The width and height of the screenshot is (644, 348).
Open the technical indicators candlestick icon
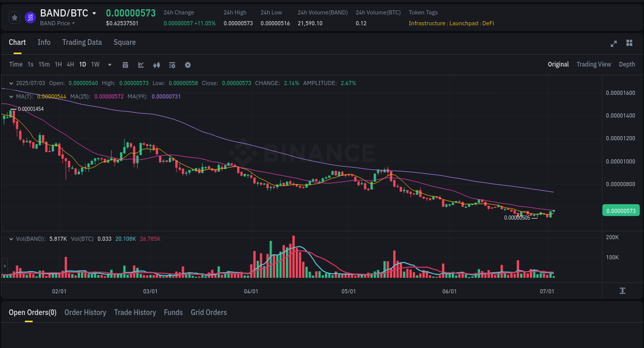click(156, 64)
